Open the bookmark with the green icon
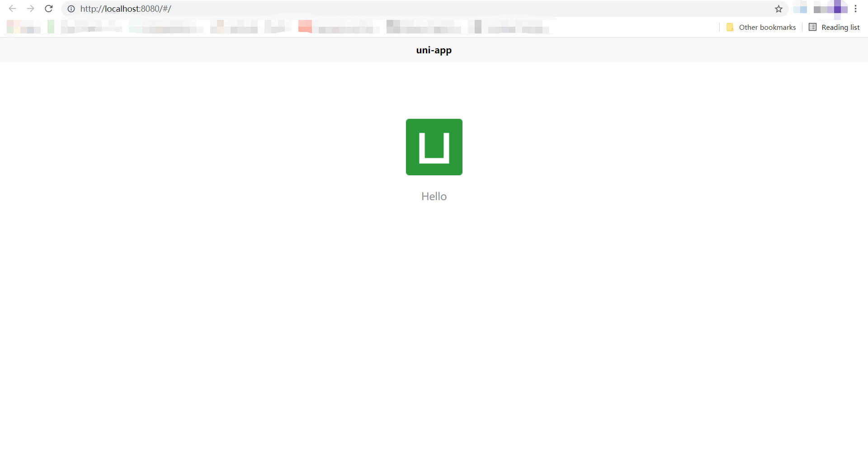 pos(51,27)
